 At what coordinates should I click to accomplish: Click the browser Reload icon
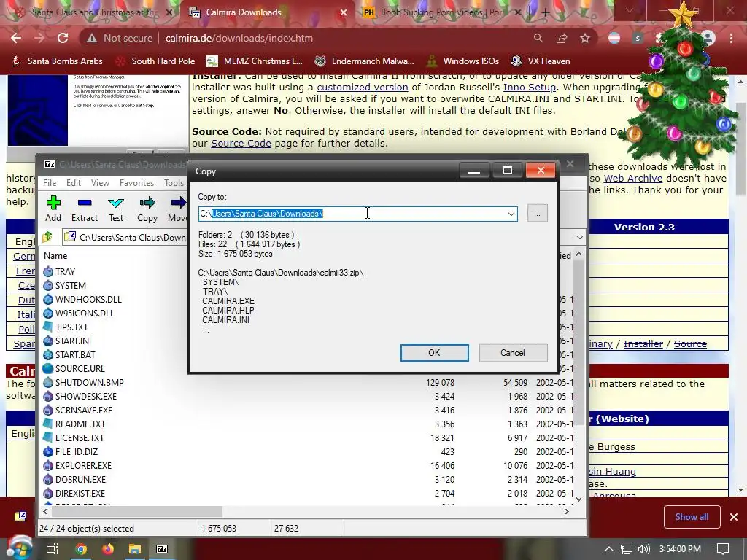point(63,38)
